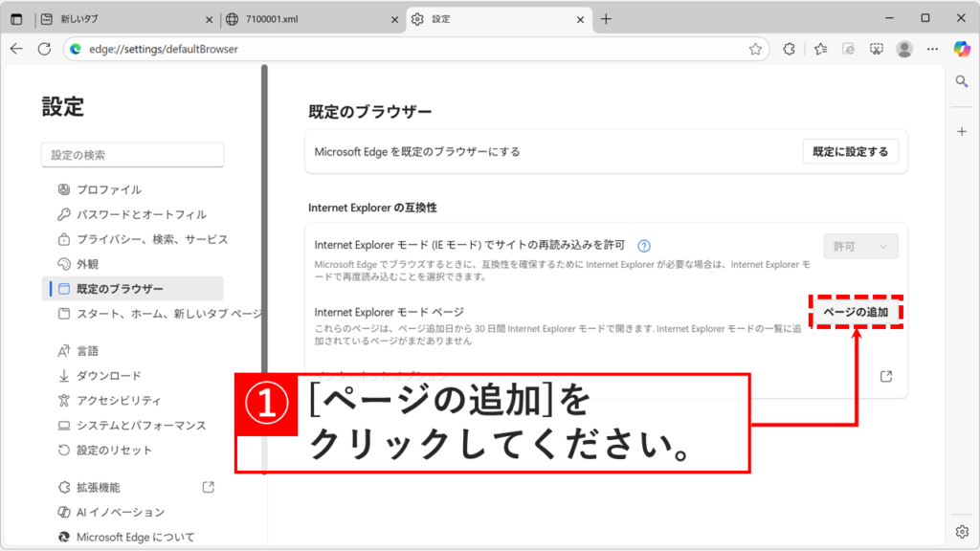Launch the Web Capture tool icon

876,49
